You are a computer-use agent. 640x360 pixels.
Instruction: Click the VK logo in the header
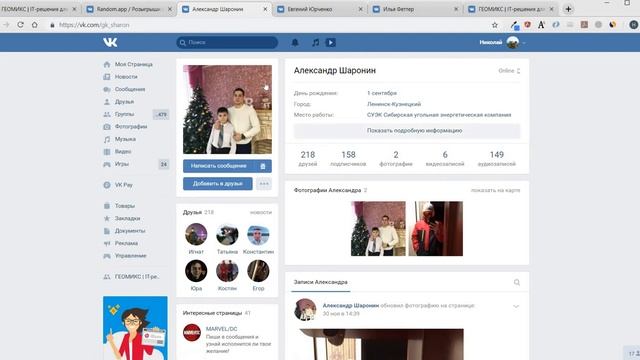pos(110,42)
